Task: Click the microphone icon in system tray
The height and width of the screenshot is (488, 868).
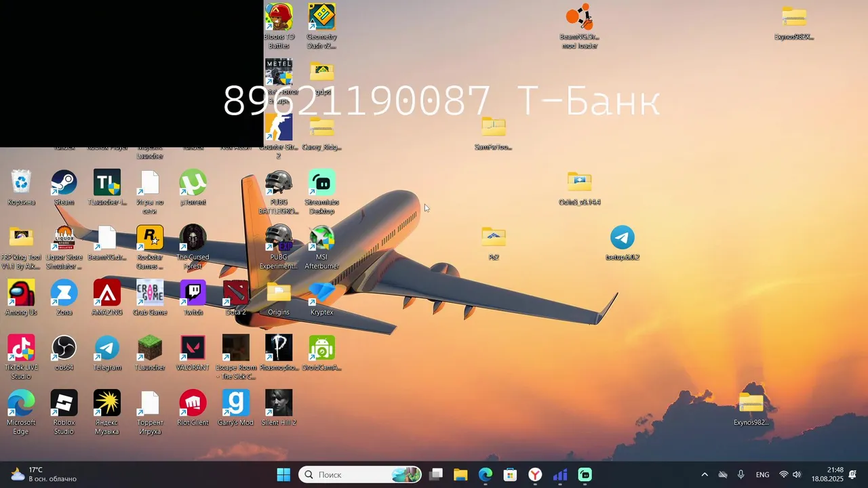Action: click(741, 474)
